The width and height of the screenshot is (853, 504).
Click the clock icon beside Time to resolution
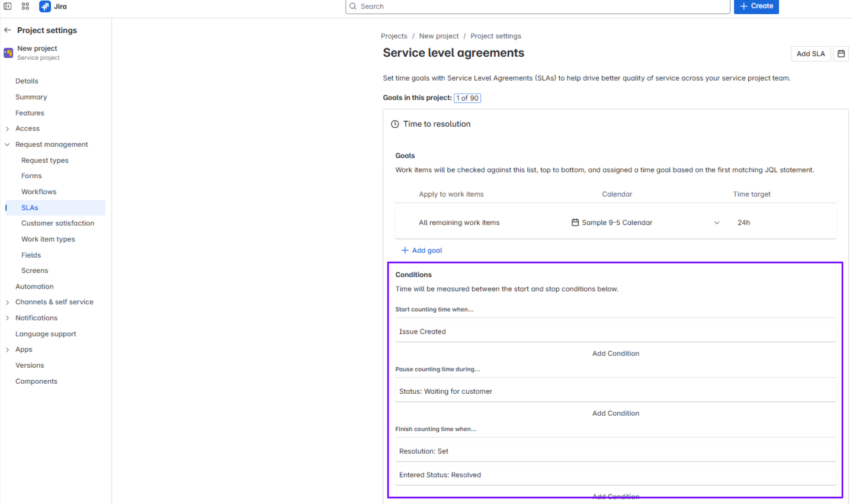pyautogui.click(x=395, y=124)
